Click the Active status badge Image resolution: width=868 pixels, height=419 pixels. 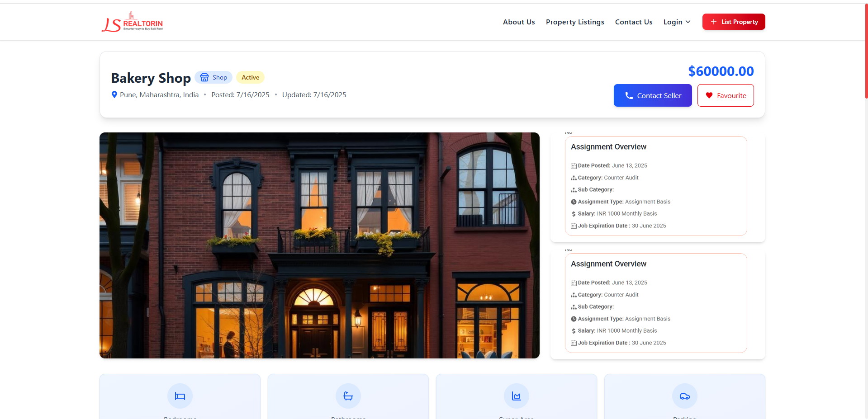pyautogui.click(x=250, y=77)
